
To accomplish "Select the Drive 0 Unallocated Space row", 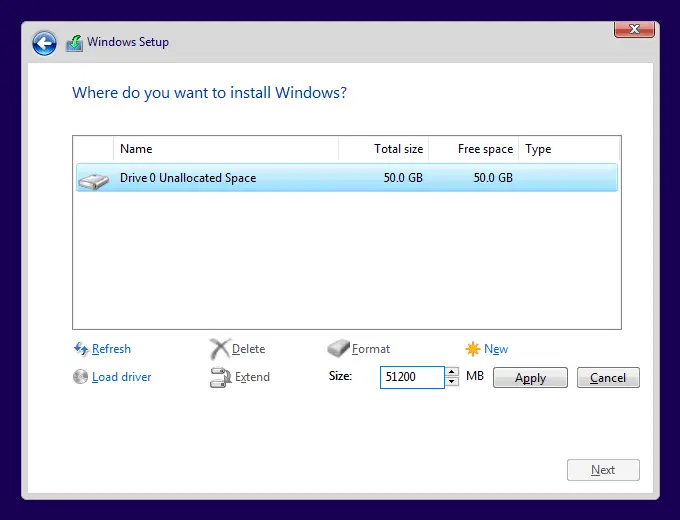I will [x=347, y=177].
